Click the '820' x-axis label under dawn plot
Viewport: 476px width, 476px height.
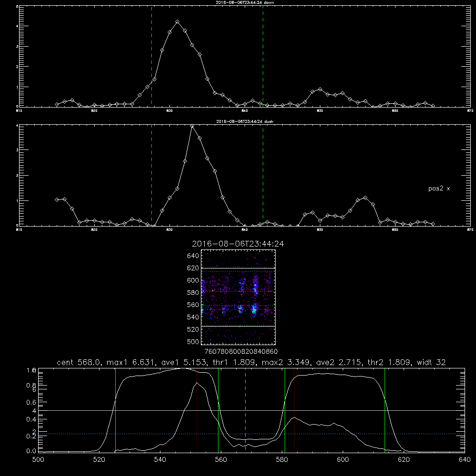(x=94, y=111)
